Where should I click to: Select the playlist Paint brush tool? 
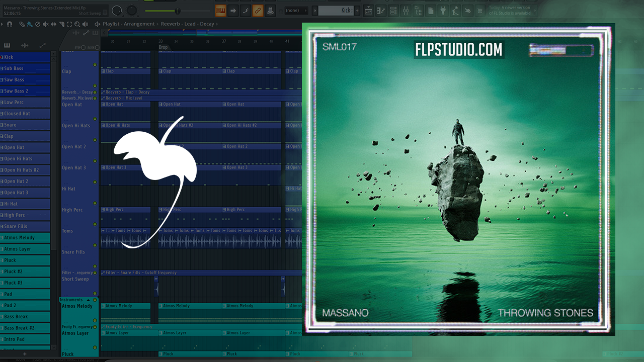point(30,24)
